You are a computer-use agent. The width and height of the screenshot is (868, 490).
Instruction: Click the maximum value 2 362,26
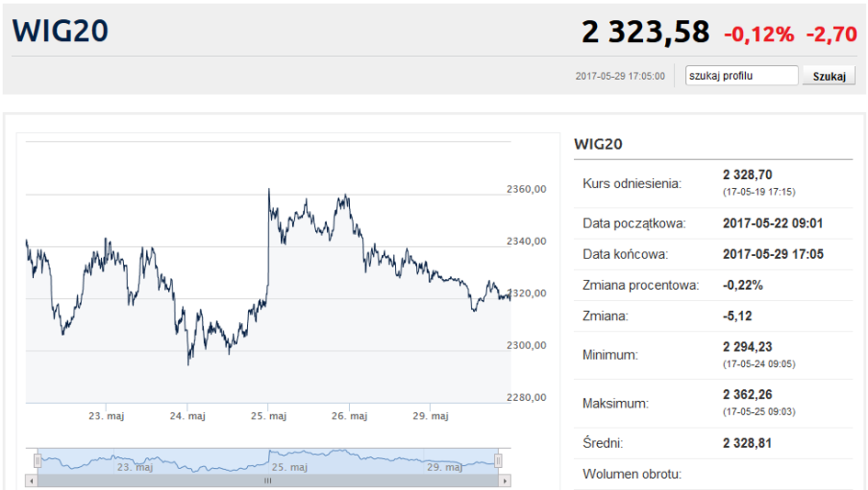click(748, 395)
